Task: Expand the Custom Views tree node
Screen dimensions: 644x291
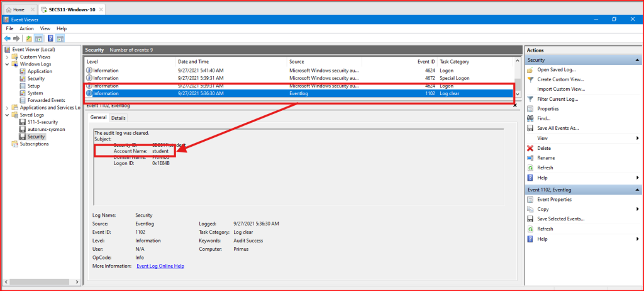Action: (7, 57)
